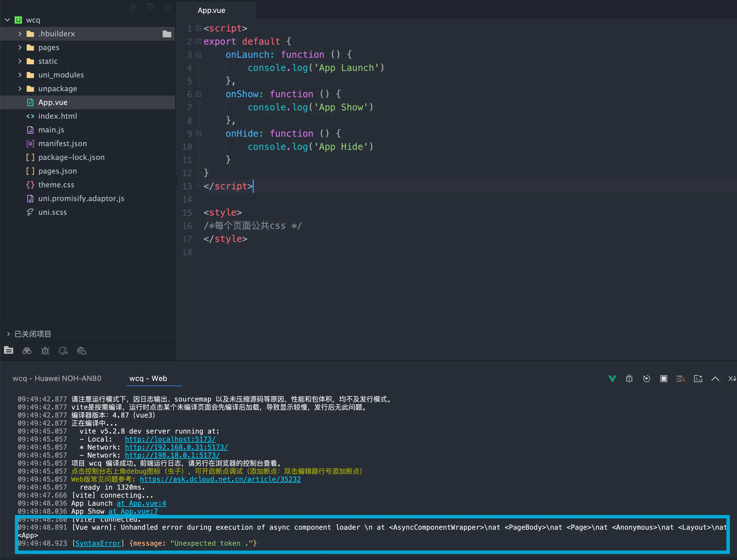The height and width of the screenshot is (560, 737).
Task: Toggle fold marker on line 3 onLaunch
Action: (199, 55)
